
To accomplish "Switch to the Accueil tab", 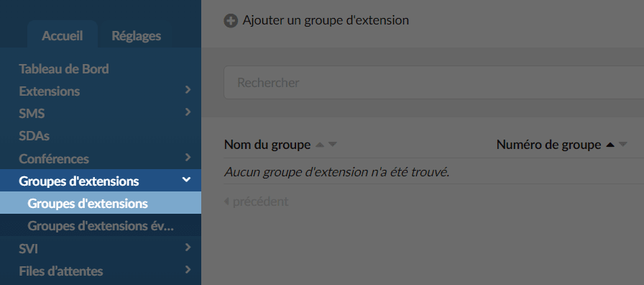I will [x=63, y=36].
